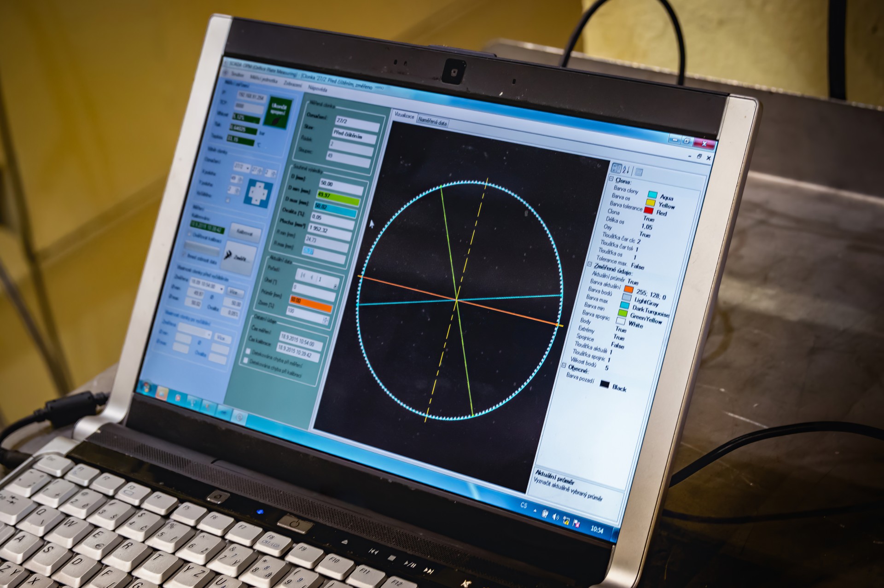Screen dimensions: 884x588
Task: Toggle the Vyčištěno checkbox
Action: coord(227,200)
